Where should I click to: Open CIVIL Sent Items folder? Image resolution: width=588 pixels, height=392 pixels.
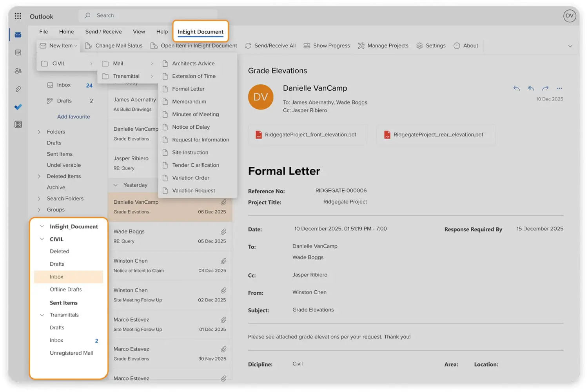(x=64, y=303)
